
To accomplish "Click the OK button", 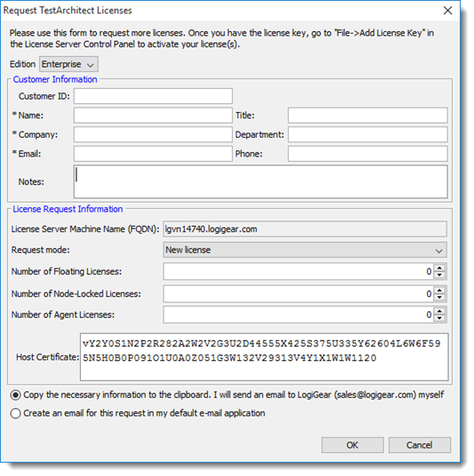I will pyautogui.click(x=353, y=446).
